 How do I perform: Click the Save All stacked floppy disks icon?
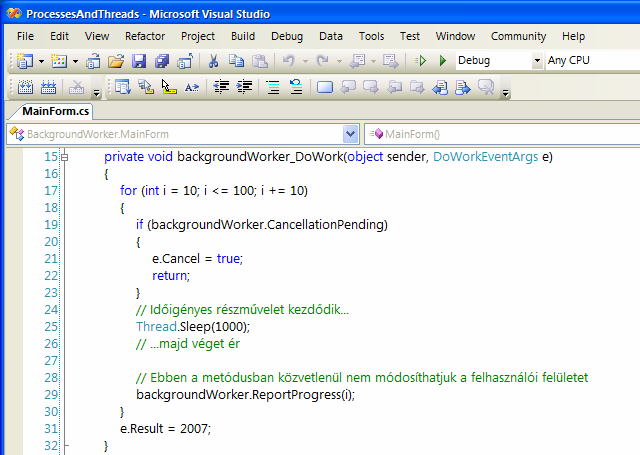click(162, 61)
